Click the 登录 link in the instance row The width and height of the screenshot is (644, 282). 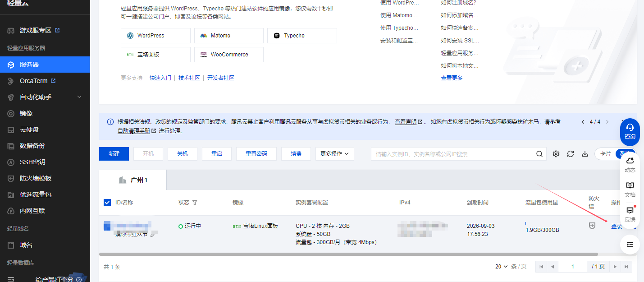coord(617,227)
